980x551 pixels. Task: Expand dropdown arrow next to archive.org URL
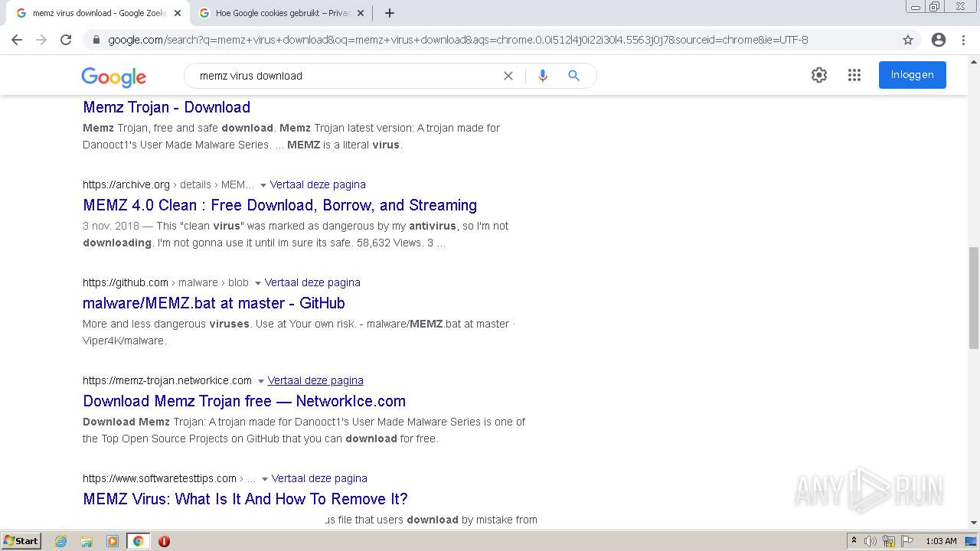click(x=263, y=185)
